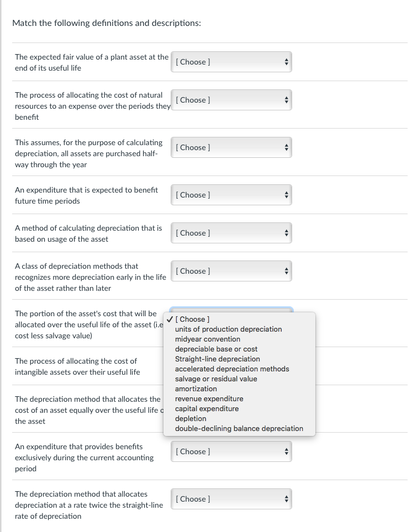417x532 pixels.
Task: Open the dropdown for salvage value definition
Action: point(231,61)
